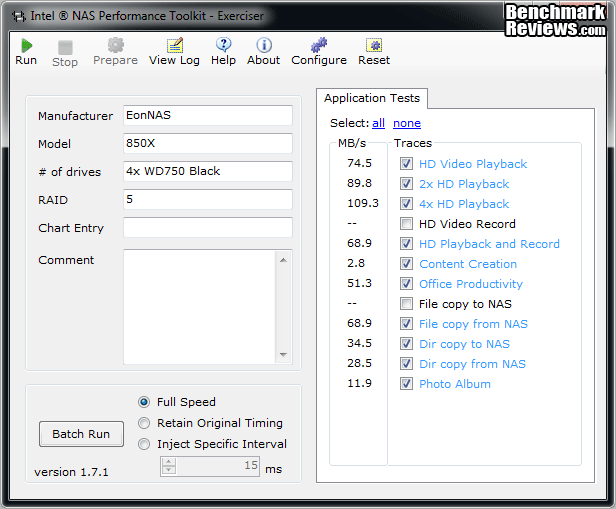616x509 pixels.
Task: Click the 'none' select link
Action: [x=407, y=123]
